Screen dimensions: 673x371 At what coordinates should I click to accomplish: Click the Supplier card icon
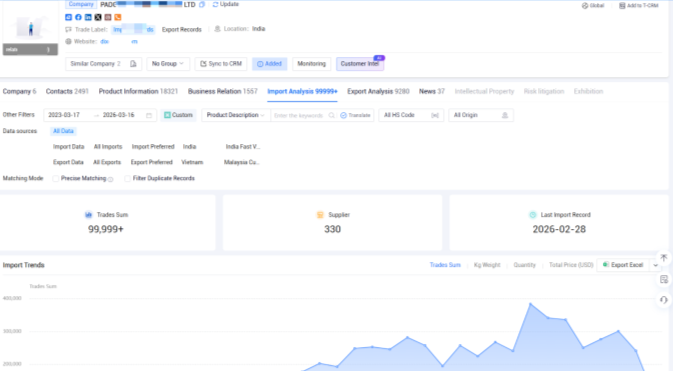tap(320, 215)
